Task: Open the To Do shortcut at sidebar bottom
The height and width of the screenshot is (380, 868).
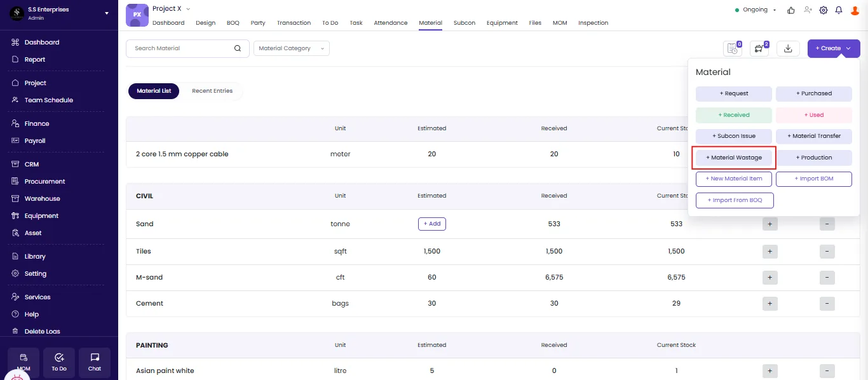Action: click(59, 362)
